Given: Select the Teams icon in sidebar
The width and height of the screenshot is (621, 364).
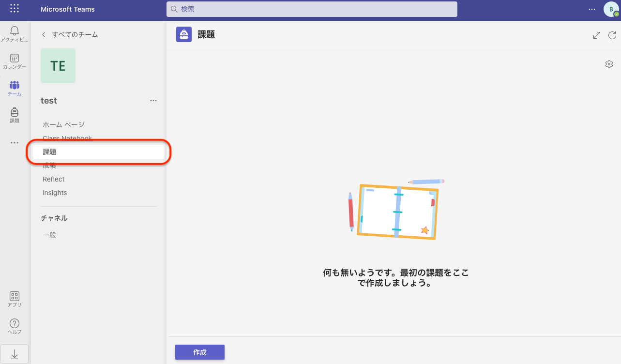Looking at the screenshot, I should pos(15,88).
